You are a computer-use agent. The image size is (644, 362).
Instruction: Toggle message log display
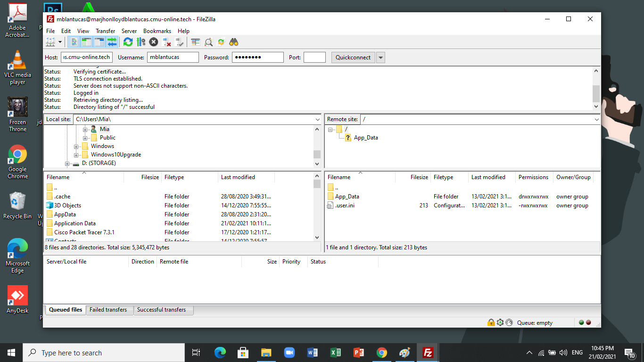pyautogui.click(x=74, y=42)
